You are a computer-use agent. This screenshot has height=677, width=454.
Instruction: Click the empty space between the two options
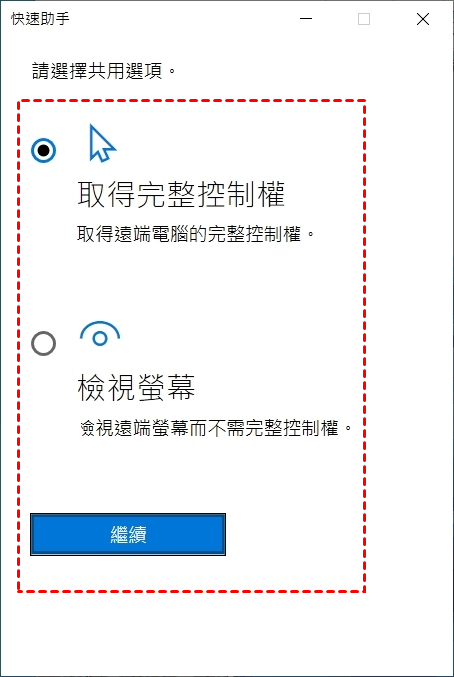[190, 283]
